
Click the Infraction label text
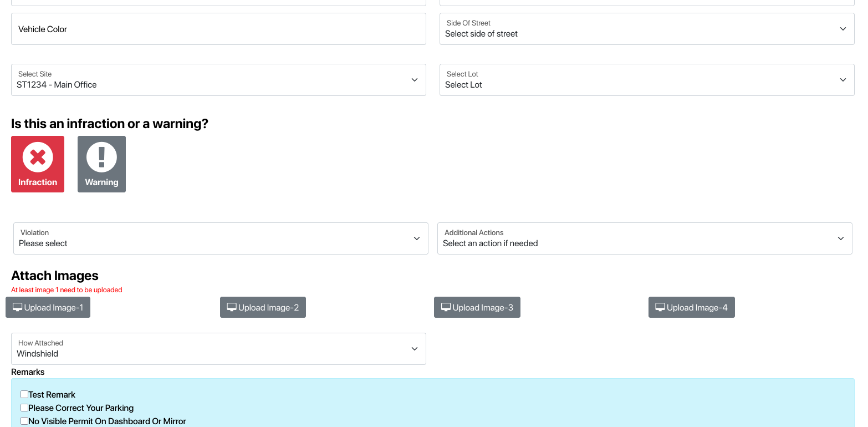click(x=38, y=182)
